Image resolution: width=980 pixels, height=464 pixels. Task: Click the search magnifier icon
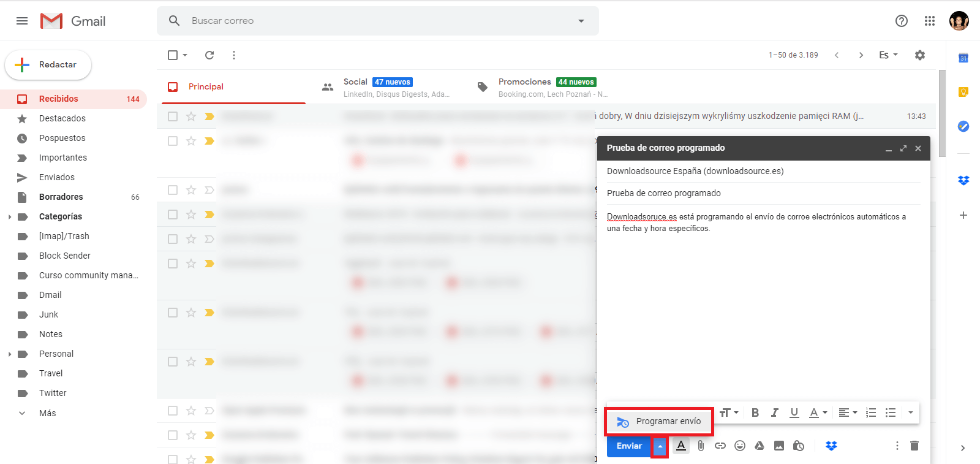click(175, 21)
